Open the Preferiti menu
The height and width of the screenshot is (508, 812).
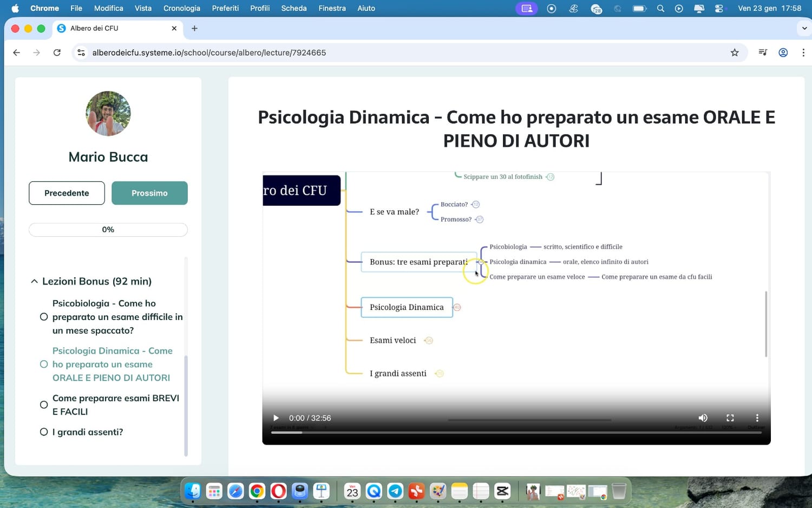[225, 8]
